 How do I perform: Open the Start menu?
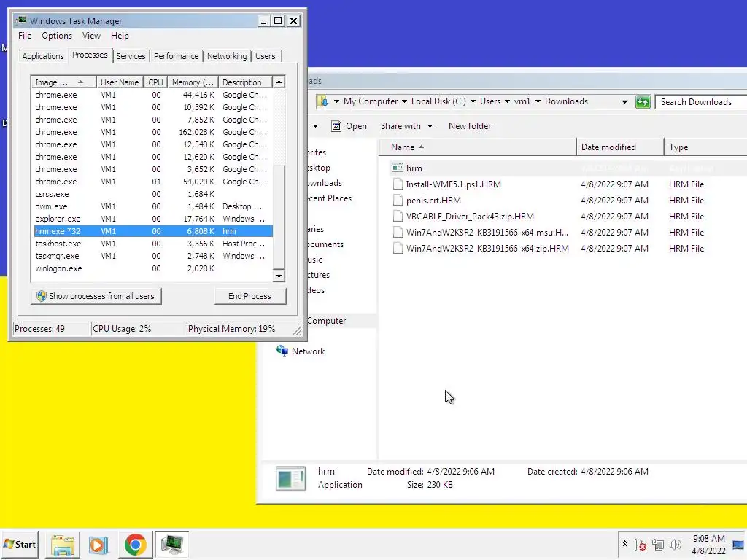(x=20, y=544)
